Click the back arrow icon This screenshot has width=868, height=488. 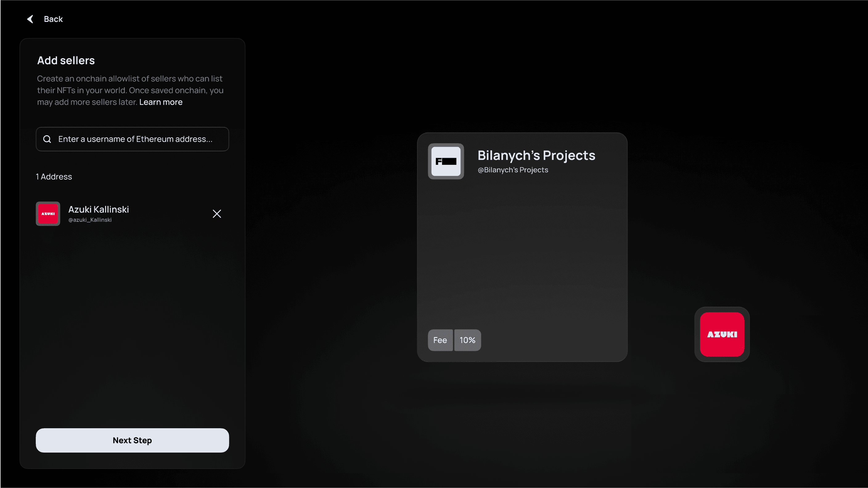tap(30, 19)
